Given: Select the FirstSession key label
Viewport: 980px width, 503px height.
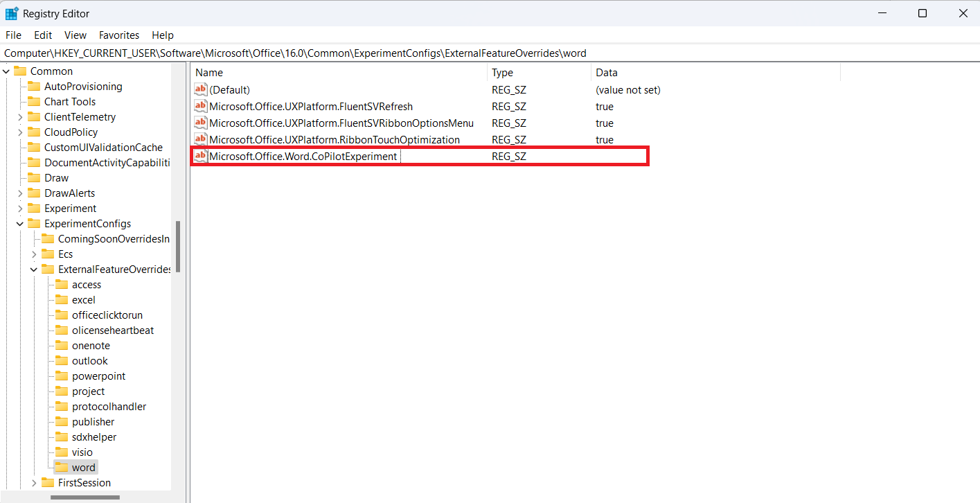Looking at the screenshot, I should tap(84, 482).
